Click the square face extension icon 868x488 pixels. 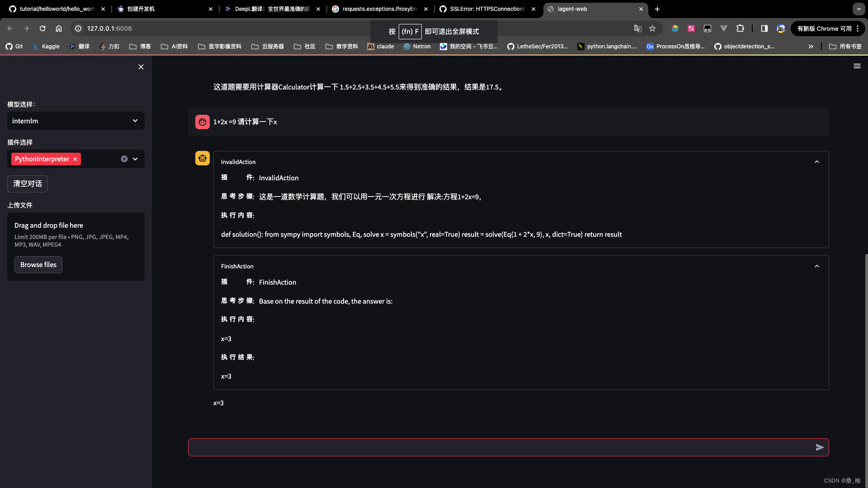708,28
